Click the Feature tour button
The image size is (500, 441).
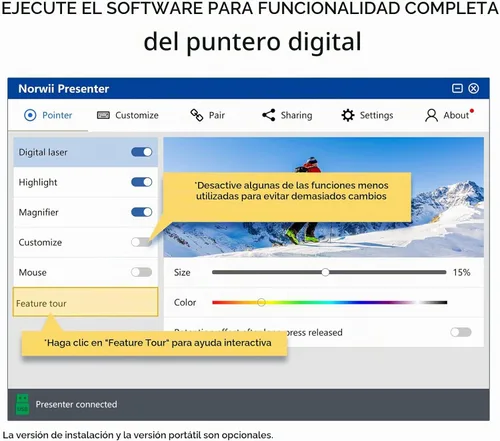85,302
